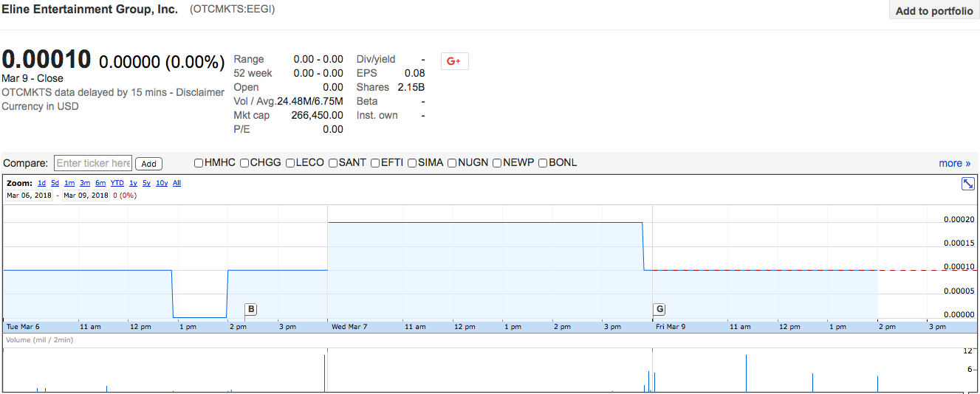Check the CHGG comparison checkbox
Viewport: 980px width, 394px height.
(244, 162)
